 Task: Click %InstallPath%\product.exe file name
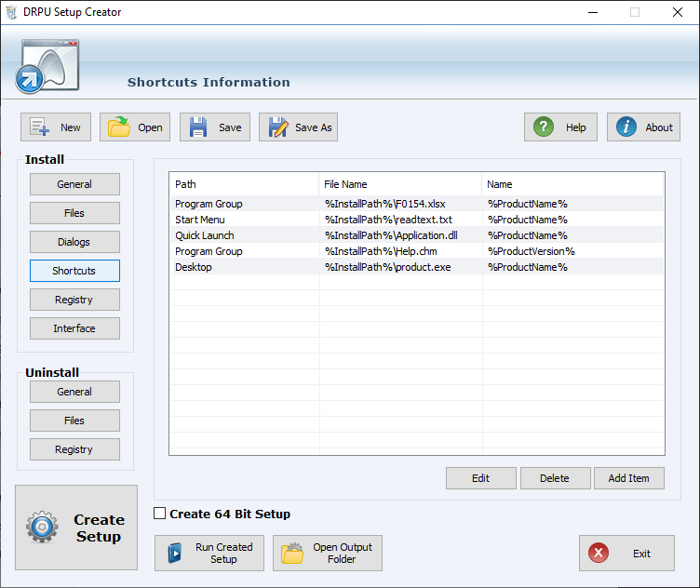[x=388, y=267]
